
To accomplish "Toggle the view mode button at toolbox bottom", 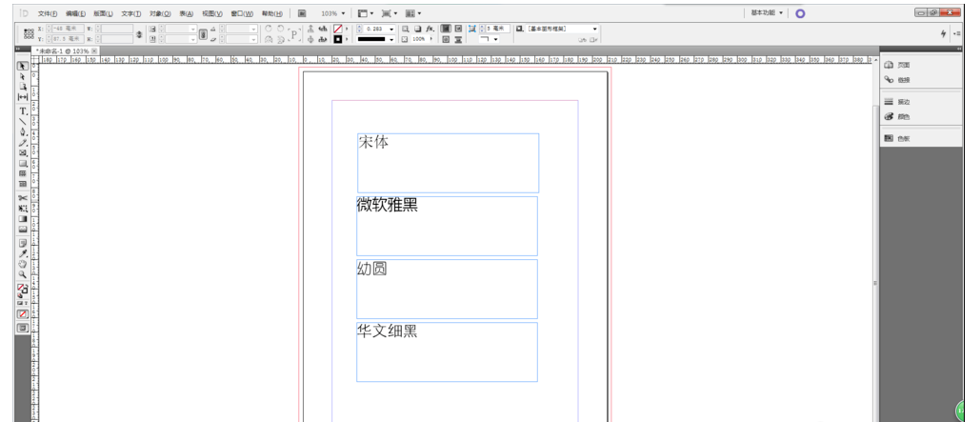I will click(23, 328).
